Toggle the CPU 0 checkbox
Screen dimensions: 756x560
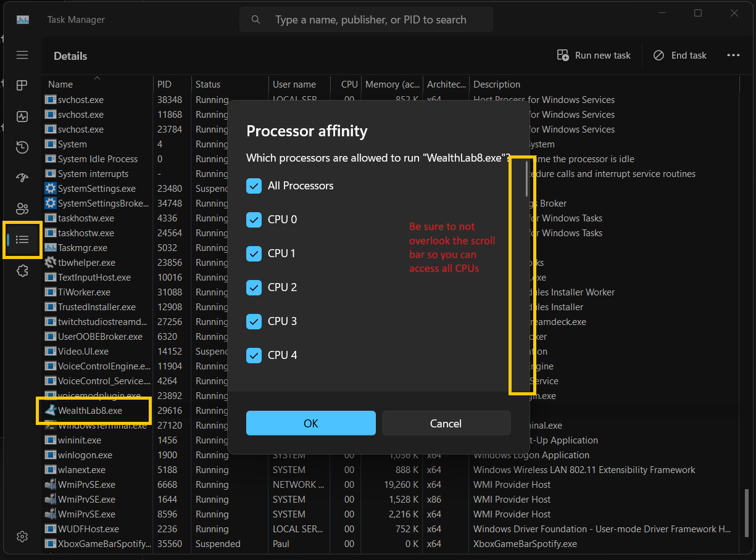(x=254, y=220)
